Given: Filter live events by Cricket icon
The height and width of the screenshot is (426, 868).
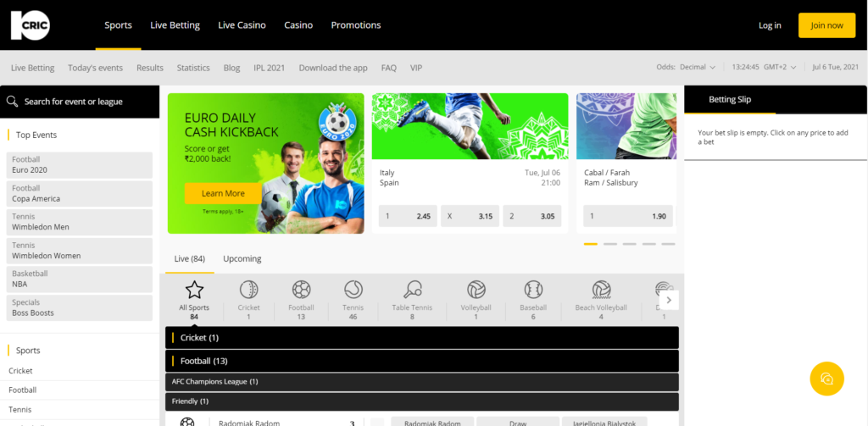Looking at the screenshot, I should (x=248, y=290).
